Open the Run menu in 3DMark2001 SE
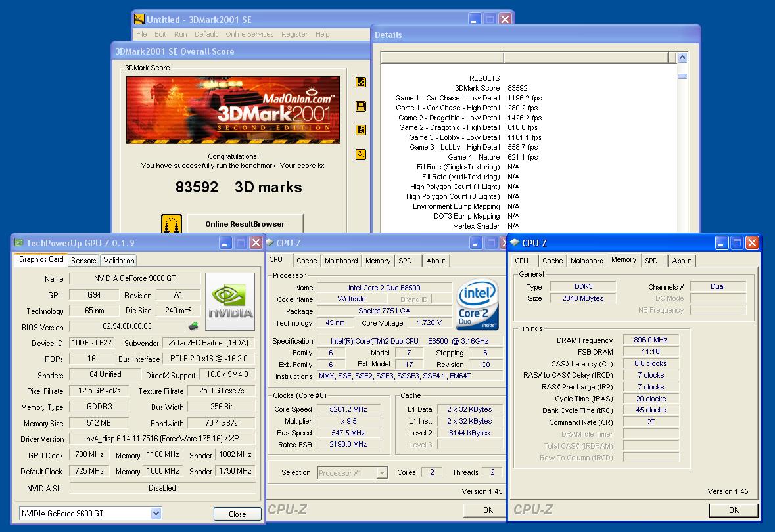The image size is (775, 532). pos(180,34)
